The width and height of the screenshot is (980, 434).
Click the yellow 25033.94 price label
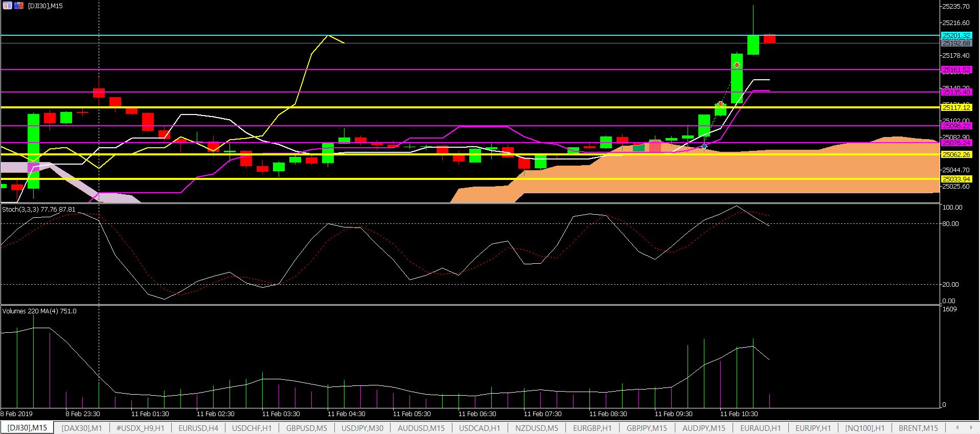tap(956, 179)
